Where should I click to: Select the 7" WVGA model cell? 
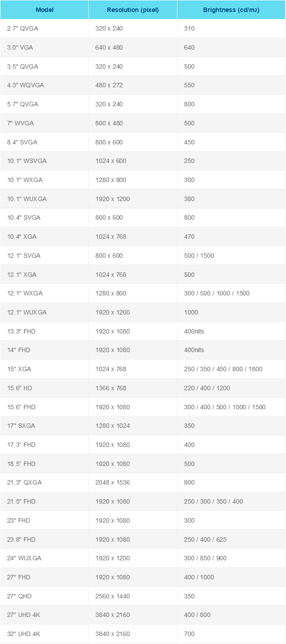pyautogui.click(x=44, y=123)
